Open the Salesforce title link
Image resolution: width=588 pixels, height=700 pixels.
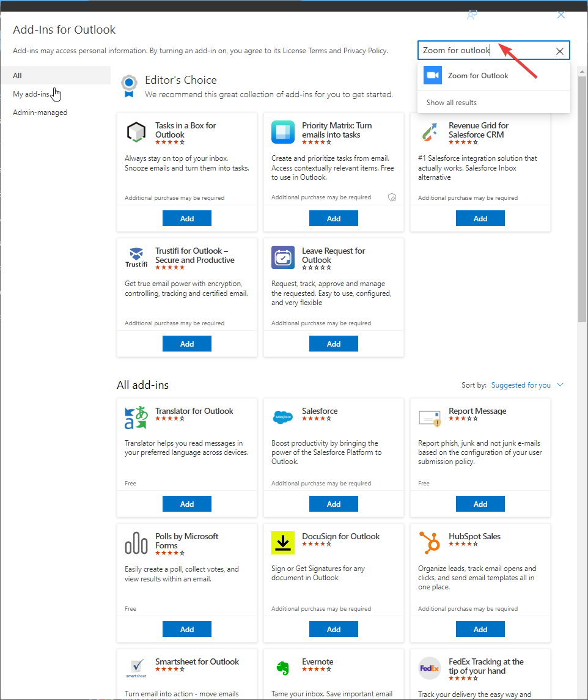320,411
